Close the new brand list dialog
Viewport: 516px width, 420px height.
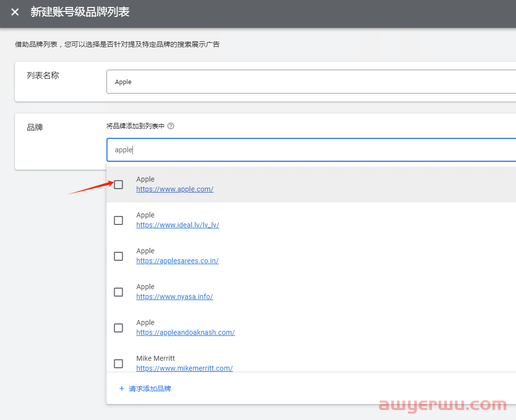[15, 12]
